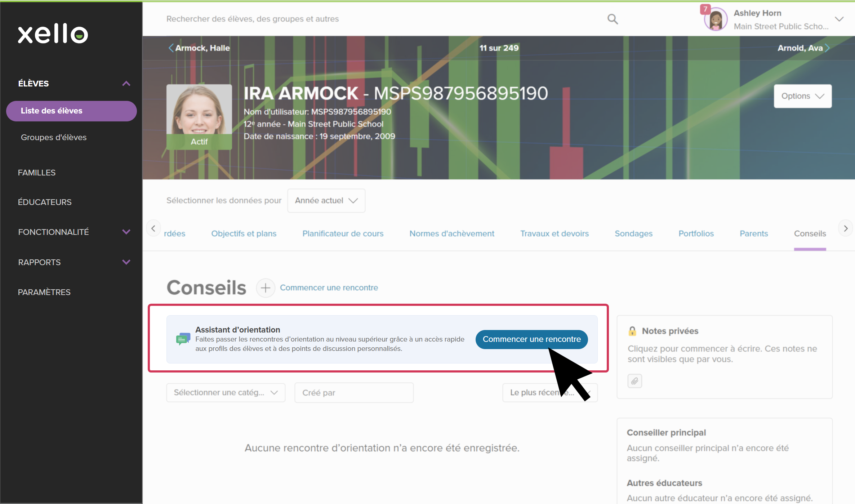
Task: Switch to the Portfolios tab
Action: click(696, 233)
